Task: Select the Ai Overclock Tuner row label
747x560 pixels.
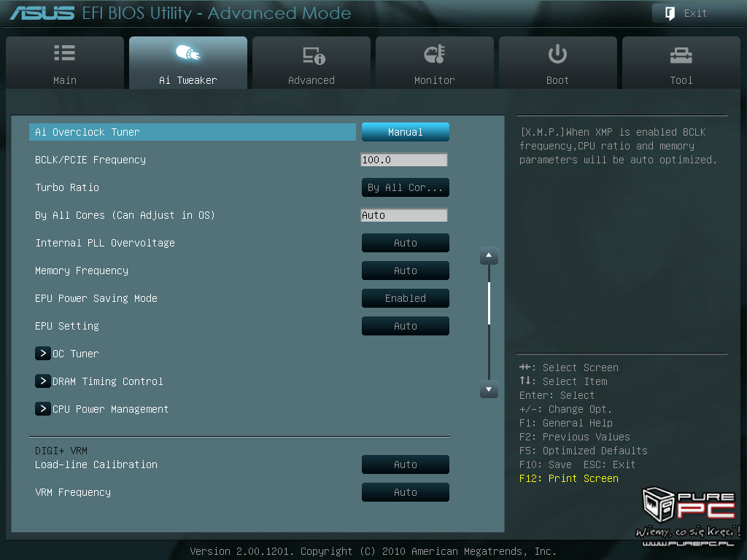Action: click(193, 132)
